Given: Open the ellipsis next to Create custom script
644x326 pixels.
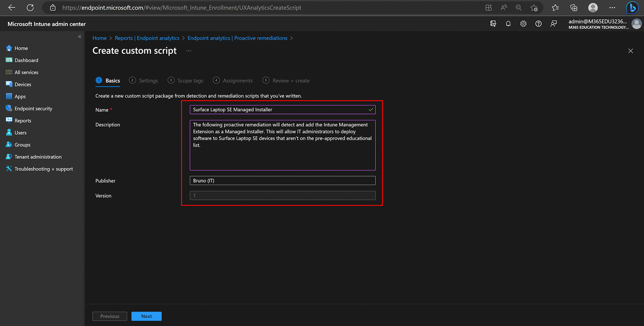Looking at the screenshot, I should pyautogui.click(x=189, y=51).
